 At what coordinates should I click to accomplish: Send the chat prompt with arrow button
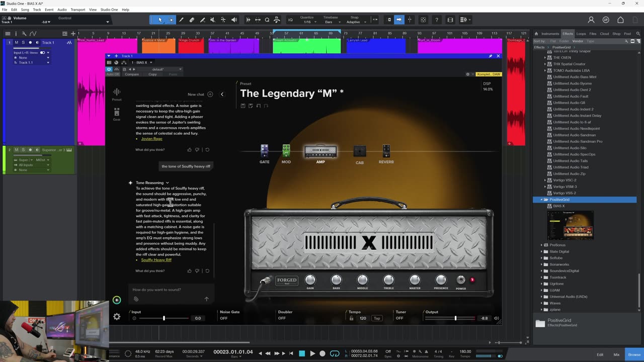pos(206,299)
